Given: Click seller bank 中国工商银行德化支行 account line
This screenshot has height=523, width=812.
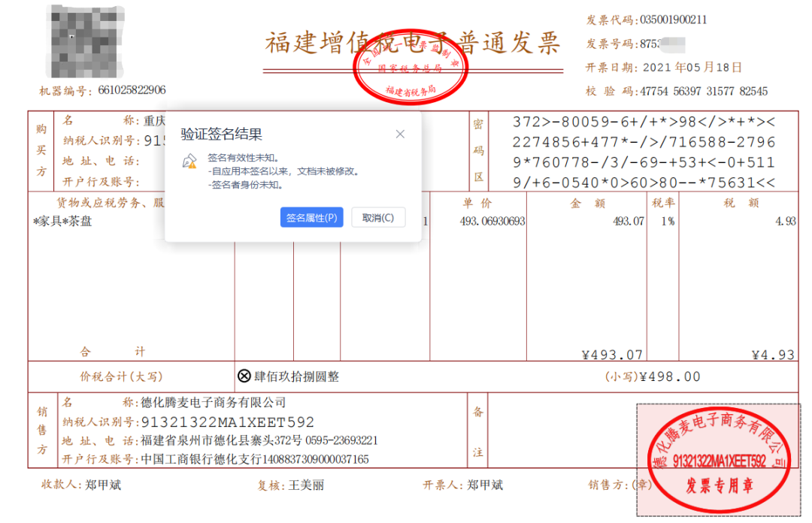Looking at the screenshot, I should [x=255, y=459].
